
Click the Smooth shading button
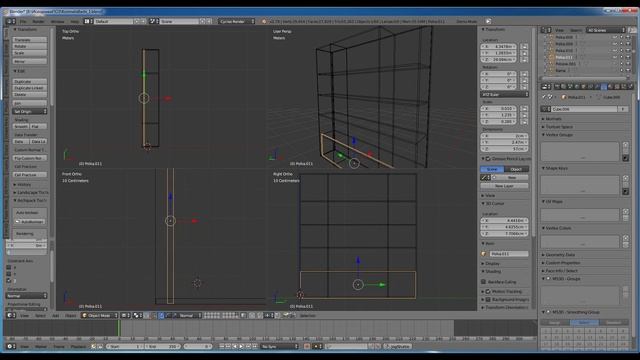(21, 127)
